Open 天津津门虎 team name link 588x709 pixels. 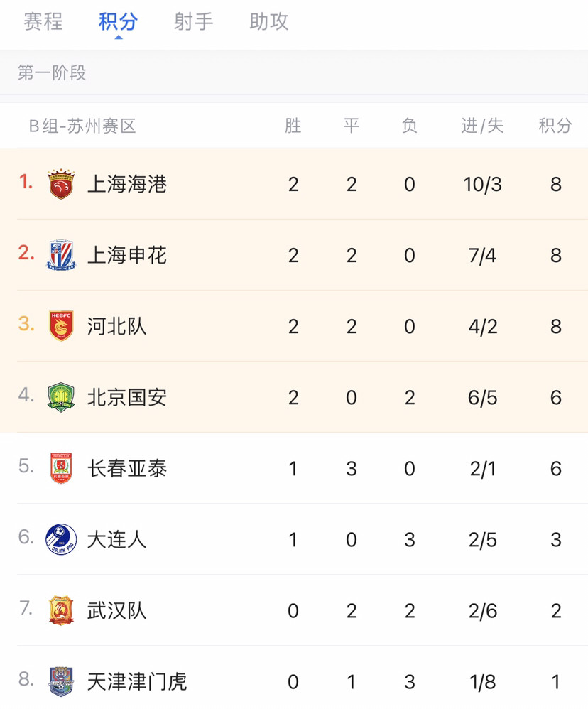click(137, 682)
